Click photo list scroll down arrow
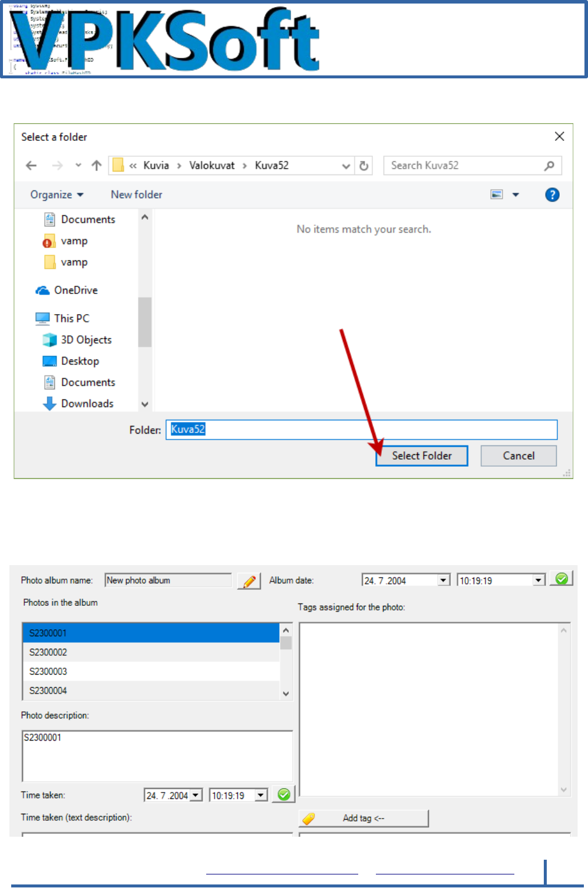Image resolution: width=588 pixels, height=888 pixels. [x=286, y=694]
